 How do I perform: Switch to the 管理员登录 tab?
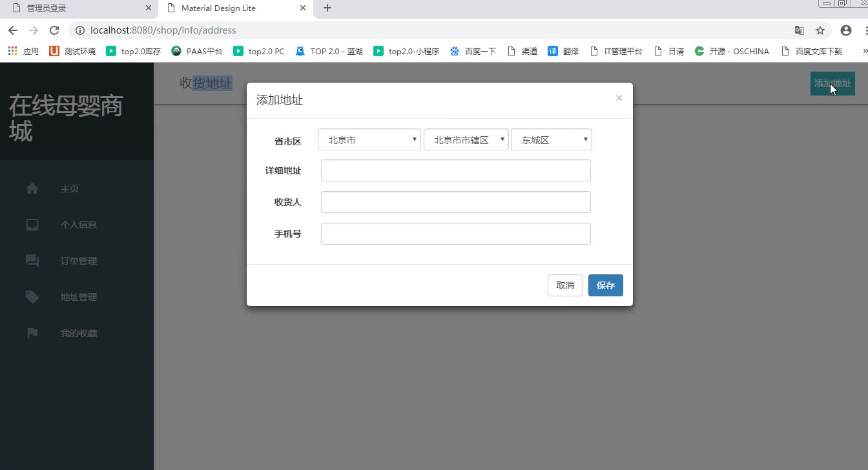[x=77, y=8]
